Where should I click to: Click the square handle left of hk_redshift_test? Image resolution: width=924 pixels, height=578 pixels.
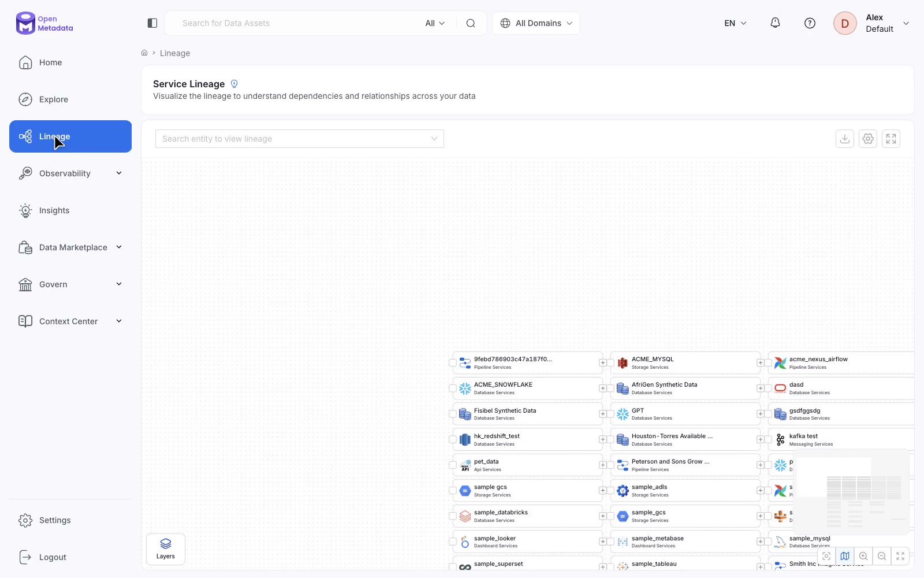click(453, 439)
